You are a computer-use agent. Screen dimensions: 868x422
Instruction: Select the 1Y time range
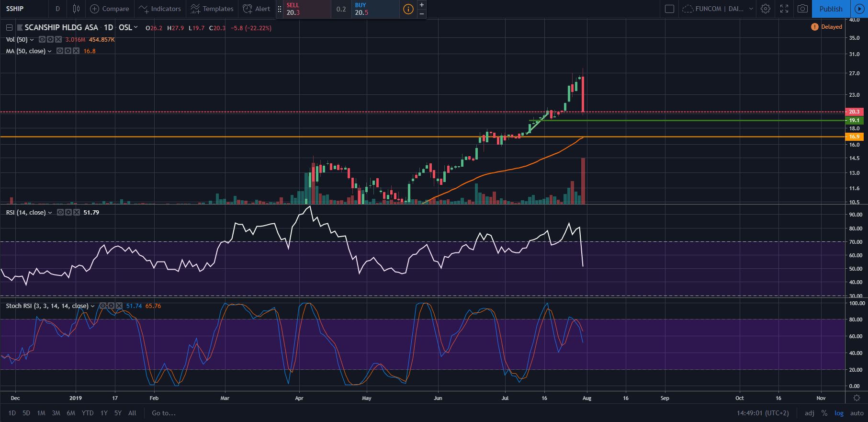pyautogui.click(x=104, y=413)
